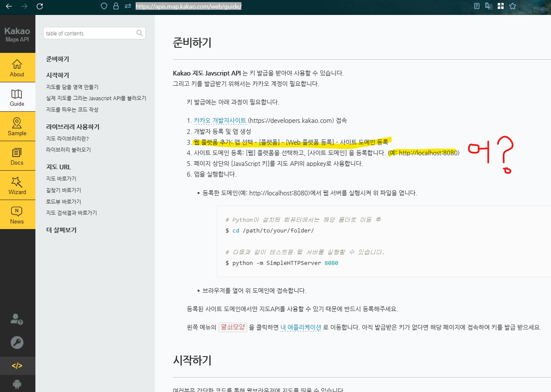
Task: Open site permissions icon in address bar
Action: point(128,6)
